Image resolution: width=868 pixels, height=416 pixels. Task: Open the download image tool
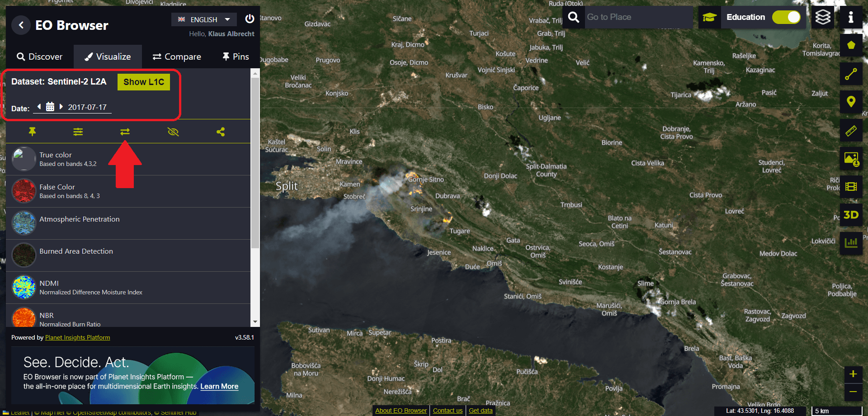point(851,159)
